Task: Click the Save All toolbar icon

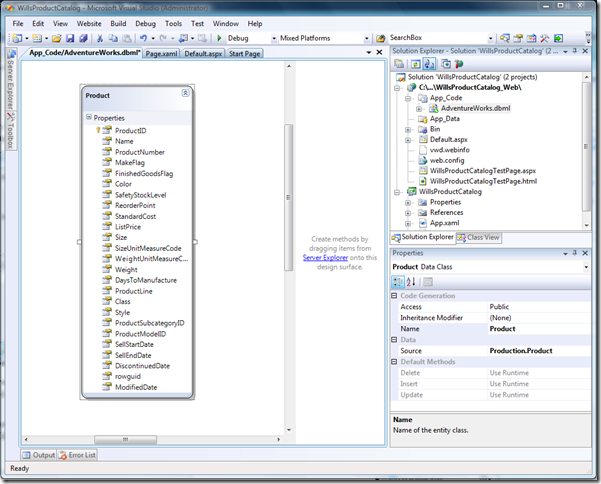Action: click(x=83, y=38)
